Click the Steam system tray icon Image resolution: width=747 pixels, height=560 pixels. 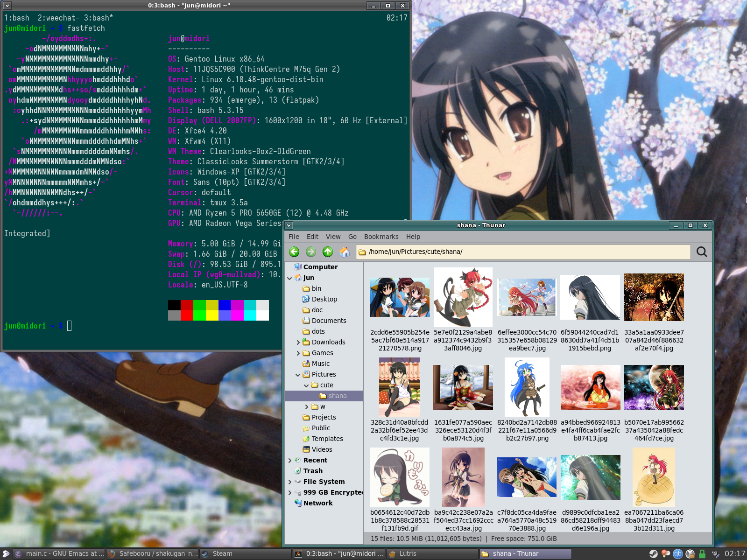(x=653, y=553)
